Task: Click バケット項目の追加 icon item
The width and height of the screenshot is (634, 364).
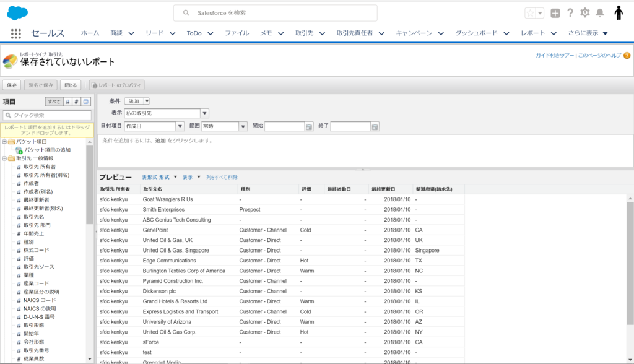Action: [43, 150]
